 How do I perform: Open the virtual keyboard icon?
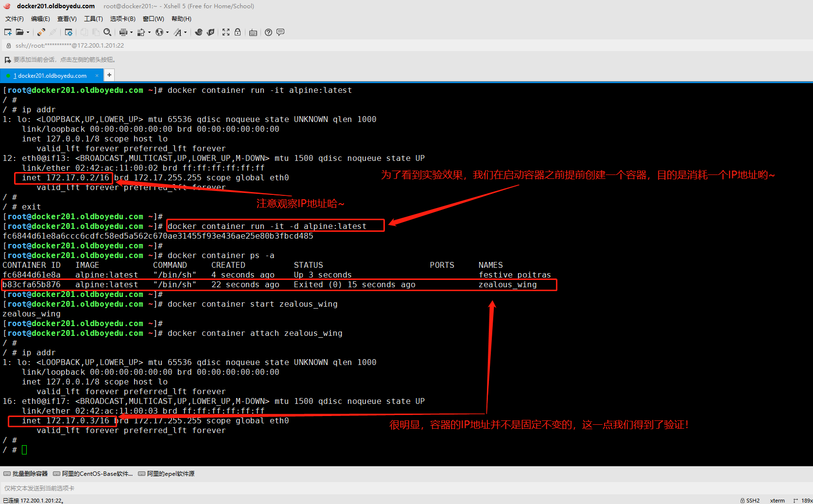253,33
